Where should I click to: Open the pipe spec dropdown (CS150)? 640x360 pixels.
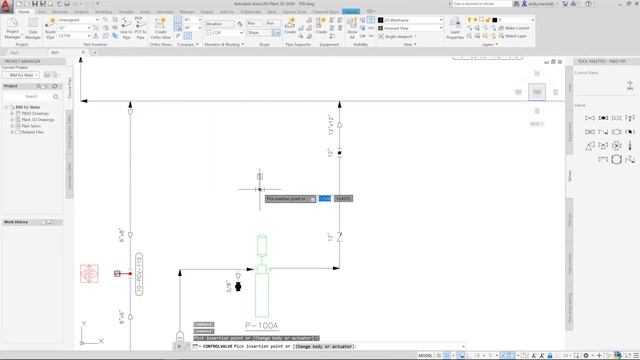(73, 36)
